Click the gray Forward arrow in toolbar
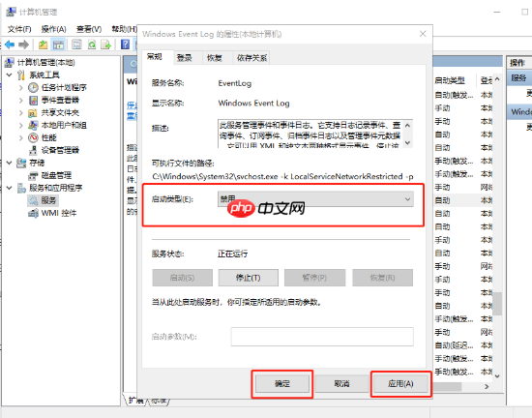 pyautogui.click(x=23, y=45)
